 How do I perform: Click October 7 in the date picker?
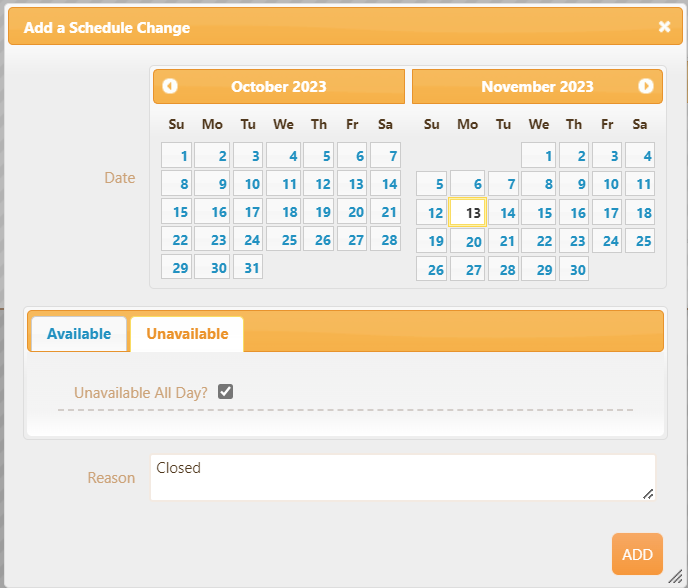click(386, 156)
